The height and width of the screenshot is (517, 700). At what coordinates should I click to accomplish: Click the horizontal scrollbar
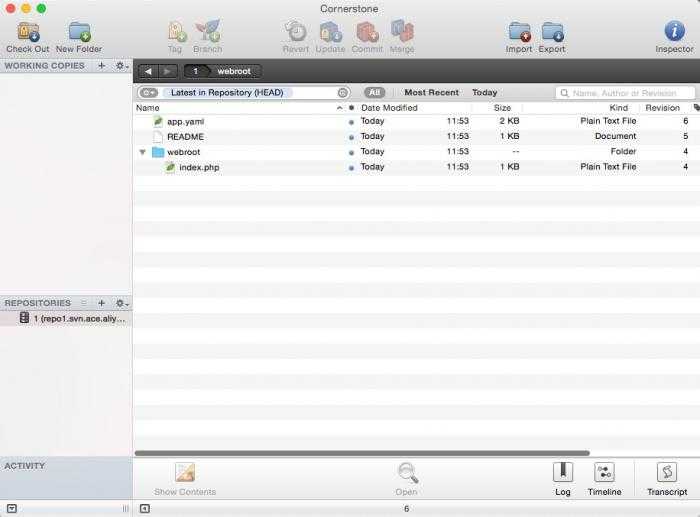pyautogui.click(x=362, y=453)
